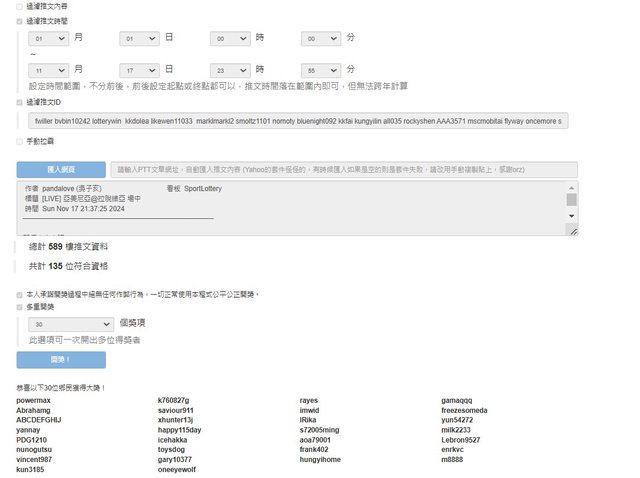
Task: Enable the 手動拉霸 checkbox
Action: tap(20, 141)
